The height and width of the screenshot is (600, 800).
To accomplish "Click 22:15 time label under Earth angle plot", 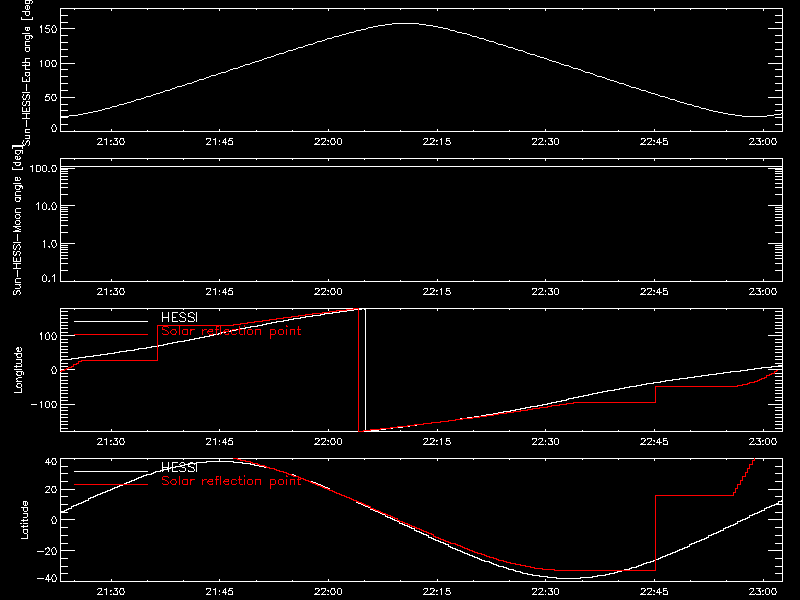I will point(437,141).
